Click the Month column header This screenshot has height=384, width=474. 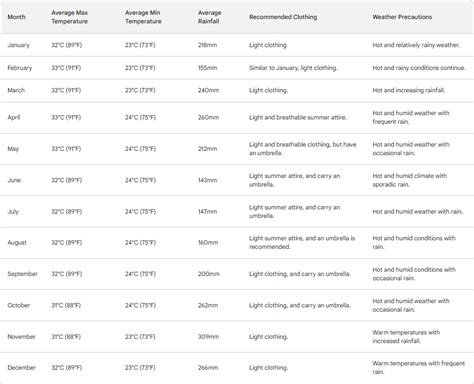click(16, 17)
